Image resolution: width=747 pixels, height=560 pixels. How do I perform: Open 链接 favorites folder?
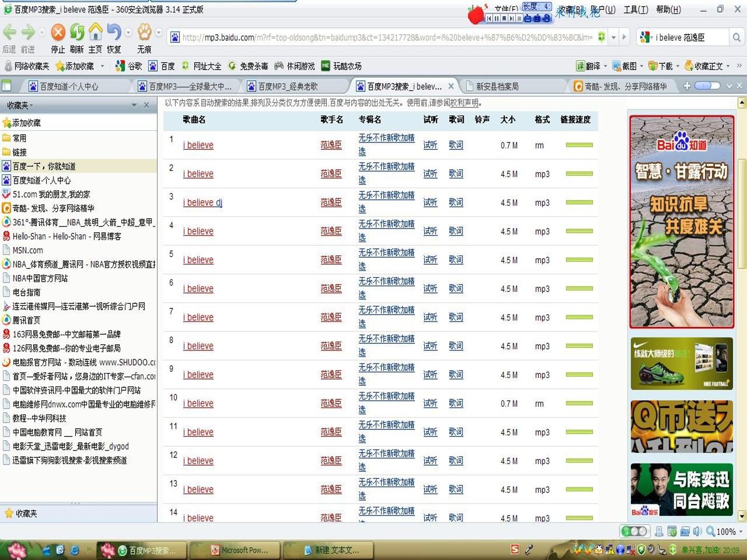click(15, 152)
